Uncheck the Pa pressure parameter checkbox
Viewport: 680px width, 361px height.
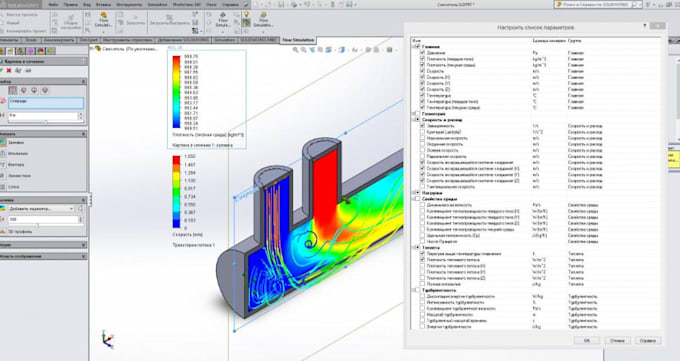[x=422, y=53]
